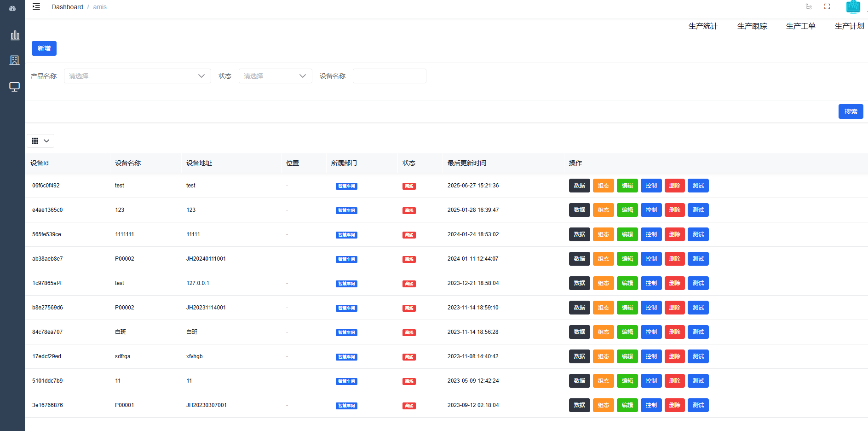The width and height of the screenshot is (868, 431).
Task: Toggle fullscreen icon in top bar
Action: tap(827, 6)
